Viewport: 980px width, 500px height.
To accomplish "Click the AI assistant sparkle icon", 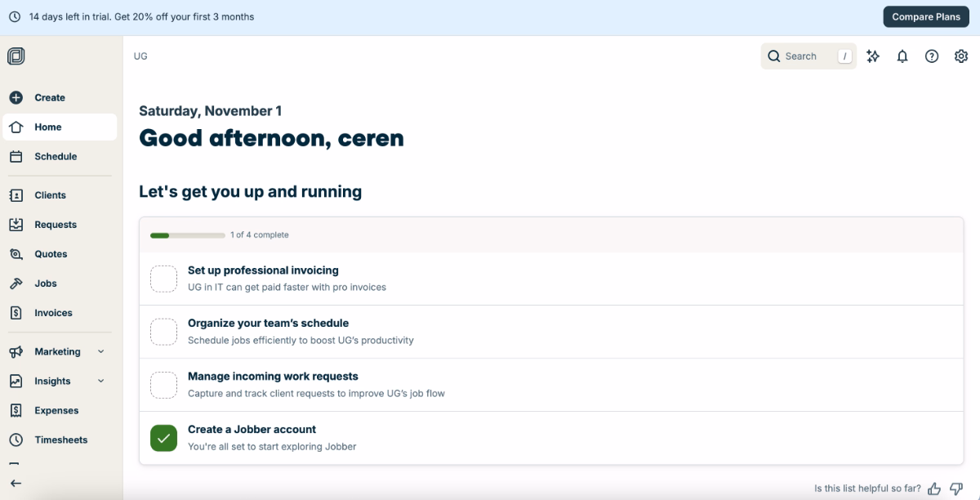I will point(873,56).
